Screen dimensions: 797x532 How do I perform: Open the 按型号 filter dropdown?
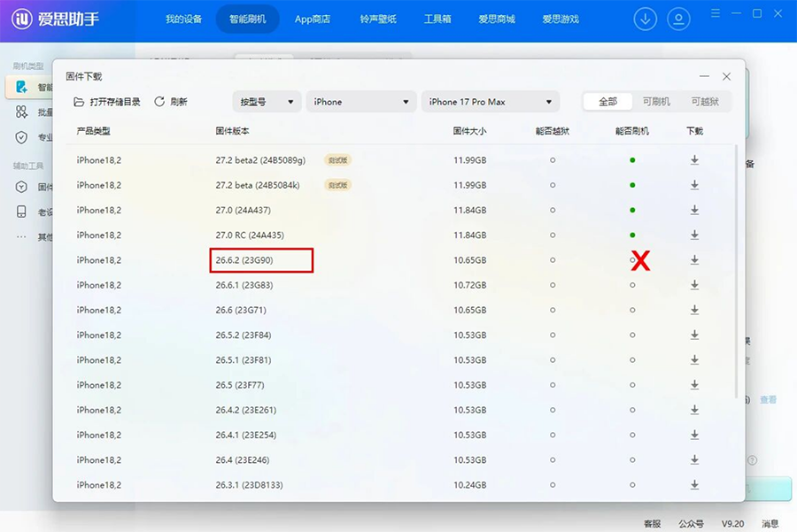point(267,102)
